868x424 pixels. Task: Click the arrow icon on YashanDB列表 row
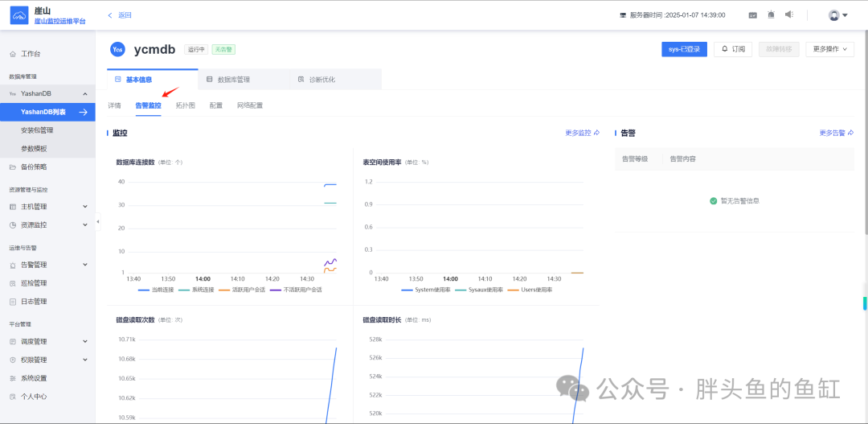(83, 112)
